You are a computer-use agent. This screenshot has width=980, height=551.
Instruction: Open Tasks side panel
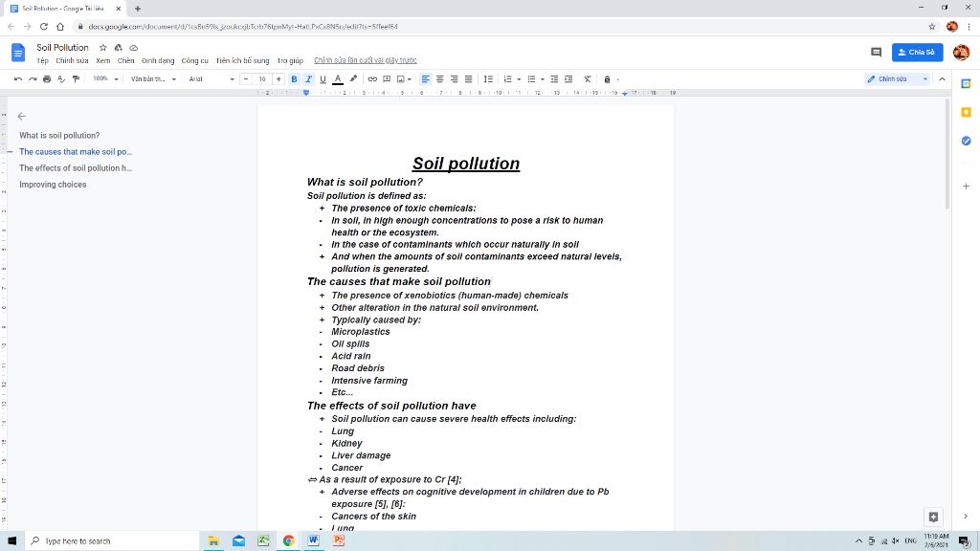[966, 142]
